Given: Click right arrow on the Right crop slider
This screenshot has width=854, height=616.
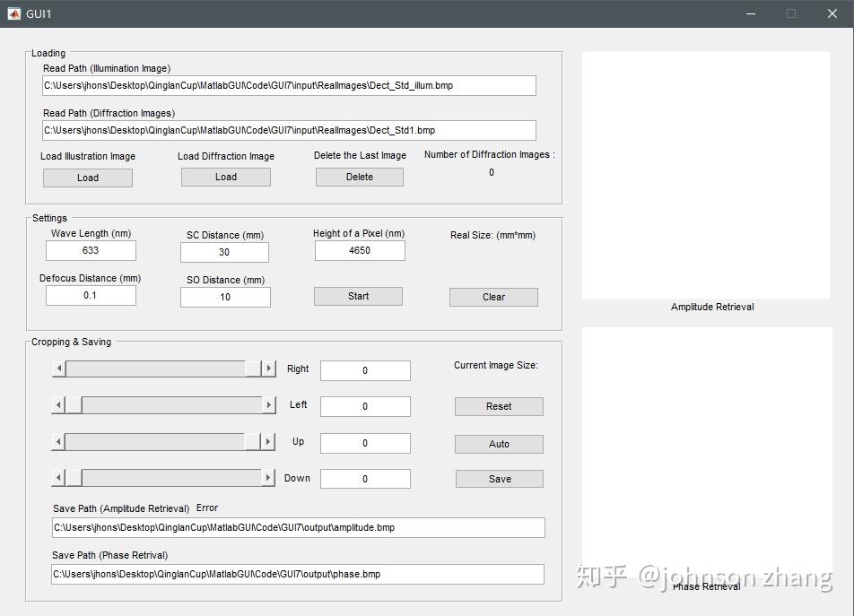Looking at the screenshot, I should tap(268, 369).
